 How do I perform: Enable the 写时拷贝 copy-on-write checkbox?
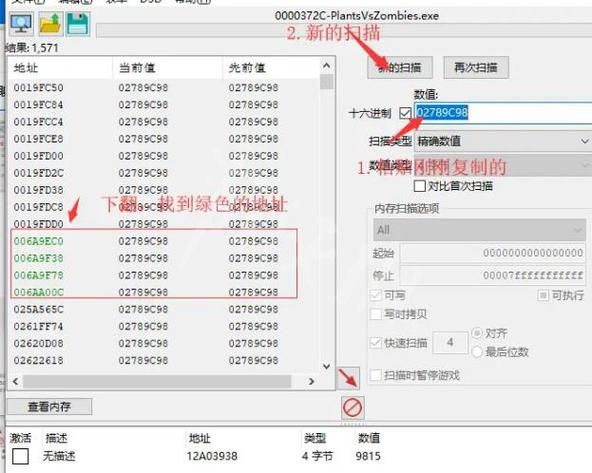pyautogui.click(x=376, y=314)
